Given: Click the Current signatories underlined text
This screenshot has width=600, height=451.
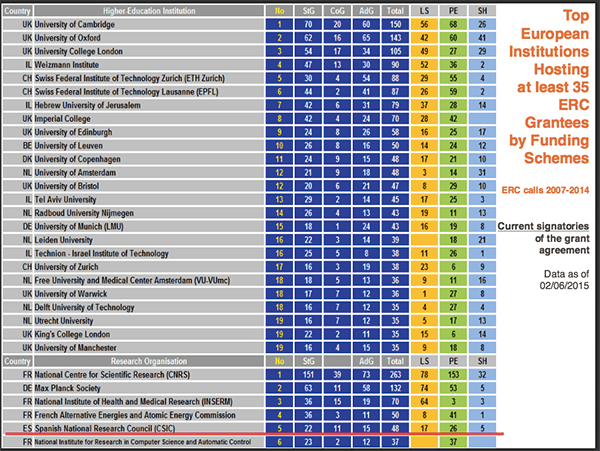Looking at the screenshot, I should tap(543, 226).
